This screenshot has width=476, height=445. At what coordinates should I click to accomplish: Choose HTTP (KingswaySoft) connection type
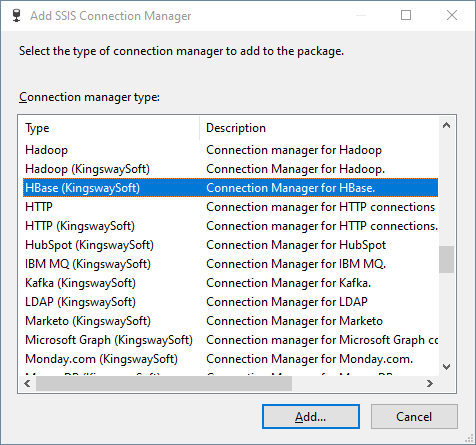[x=230, y=226]
